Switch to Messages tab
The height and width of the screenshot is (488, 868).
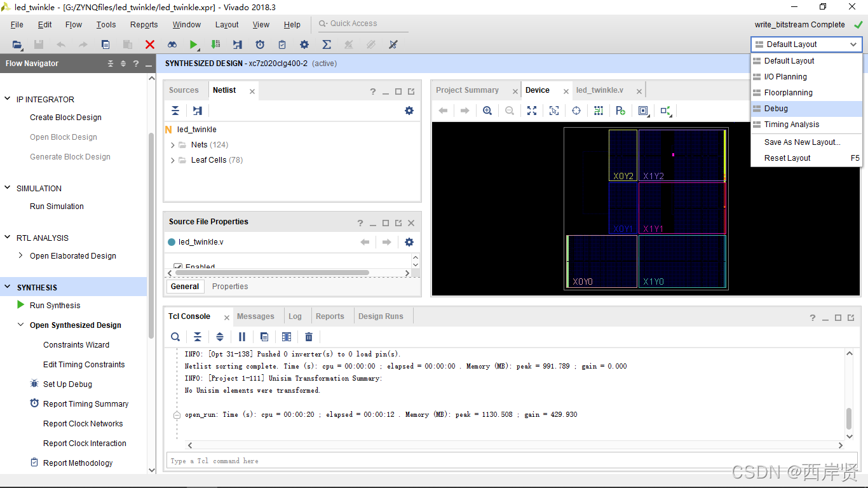point(255,316)
